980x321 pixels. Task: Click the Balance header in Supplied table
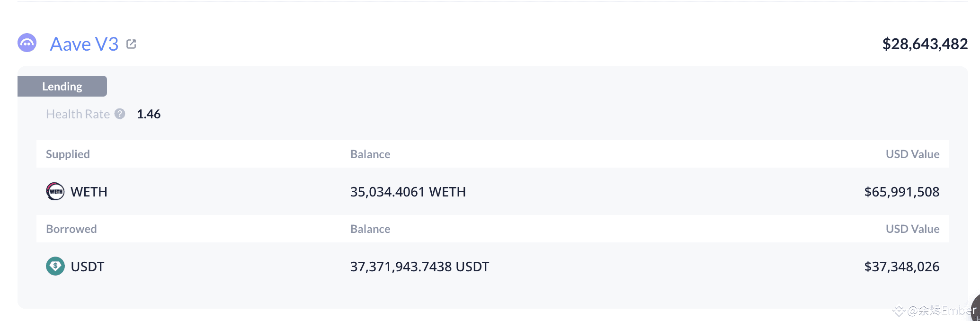click(370, 154)
